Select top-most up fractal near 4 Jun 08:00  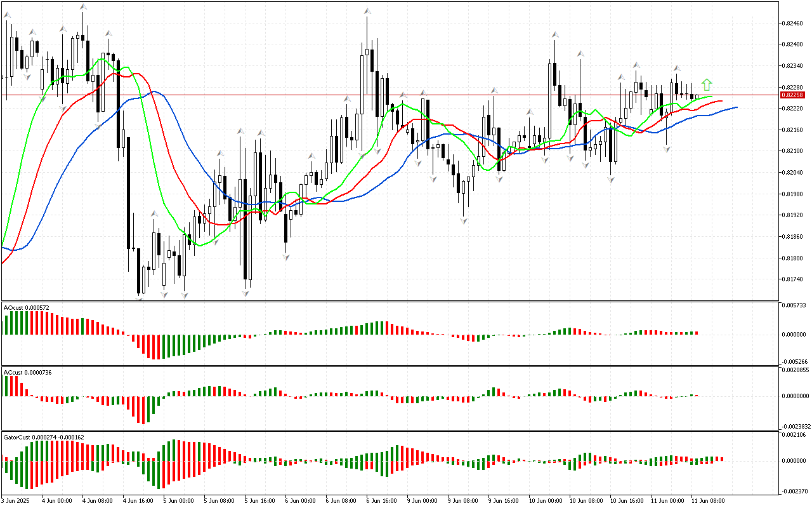84,6
